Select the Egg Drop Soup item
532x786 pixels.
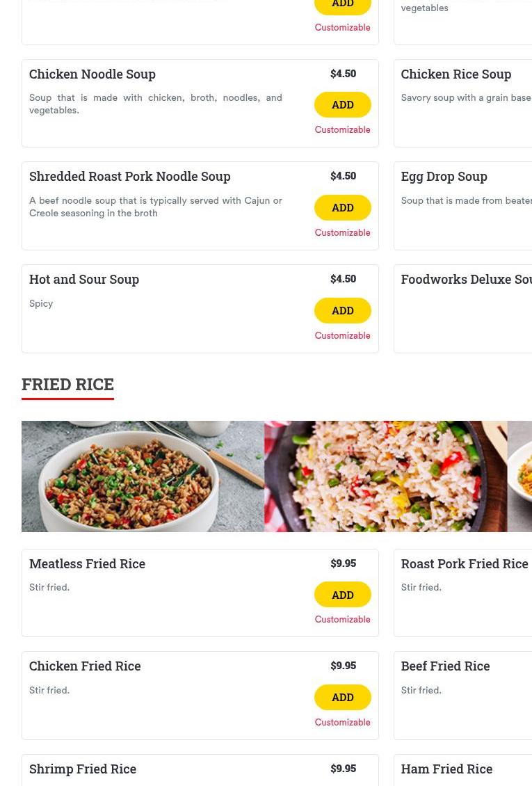(x=444, y=176)
